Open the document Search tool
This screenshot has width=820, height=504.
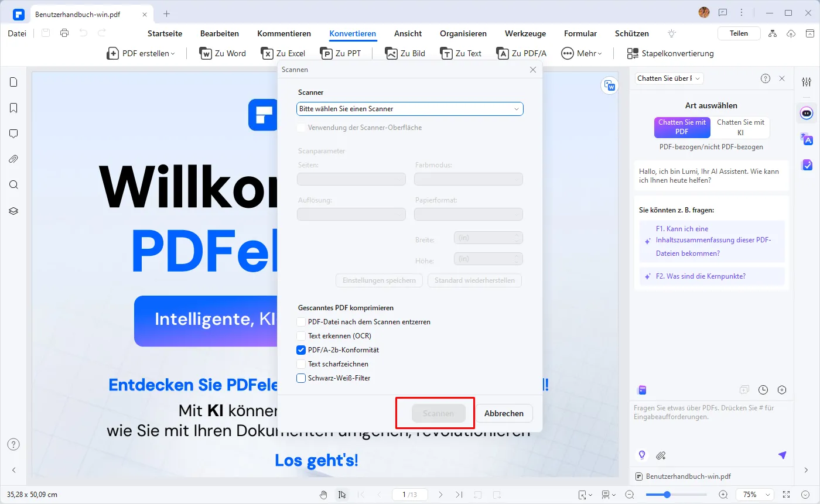point(13,184)
